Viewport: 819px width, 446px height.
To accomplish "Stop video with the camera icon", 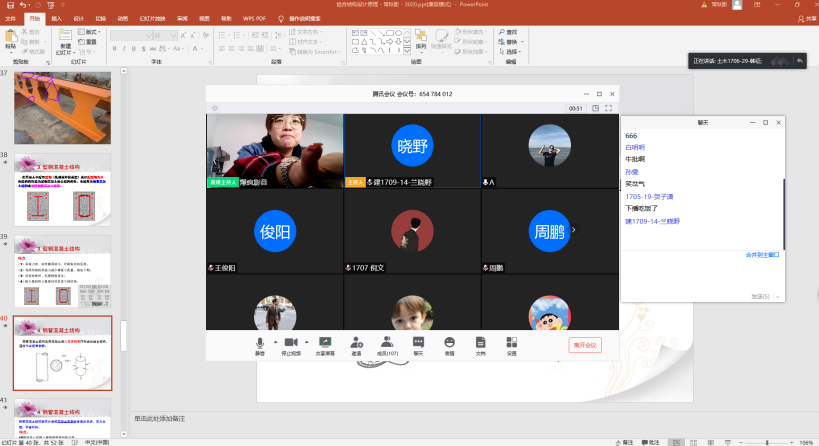I will click(291, 346).
